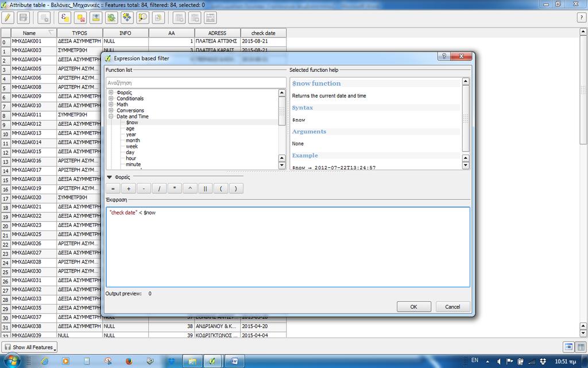This screenshot has width=588, height=368.
Task: Sort by check date column header
Action: (x=263, y=33)
